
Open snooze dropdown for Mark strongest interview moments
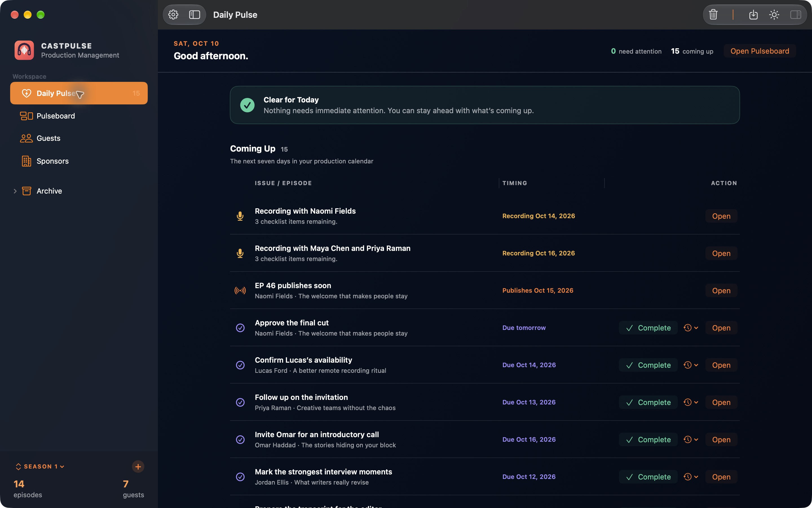691,477
